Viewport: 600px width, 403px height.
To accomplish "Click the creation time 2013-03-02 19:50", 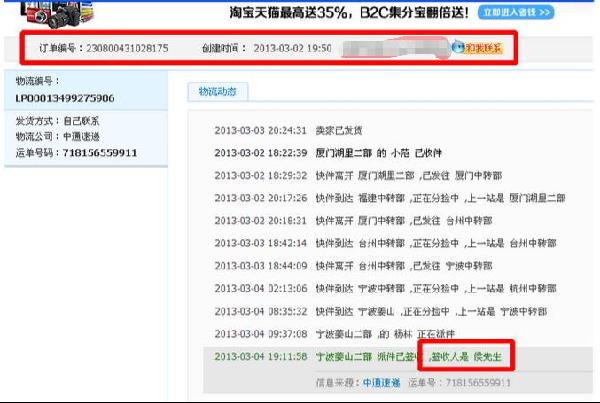I will 292,47.
